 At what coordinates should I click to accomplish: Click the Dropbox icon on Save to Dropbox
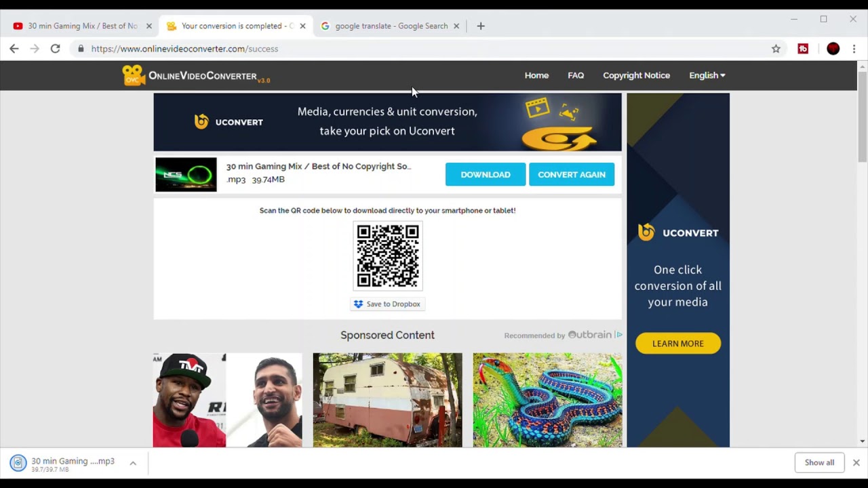358,304
